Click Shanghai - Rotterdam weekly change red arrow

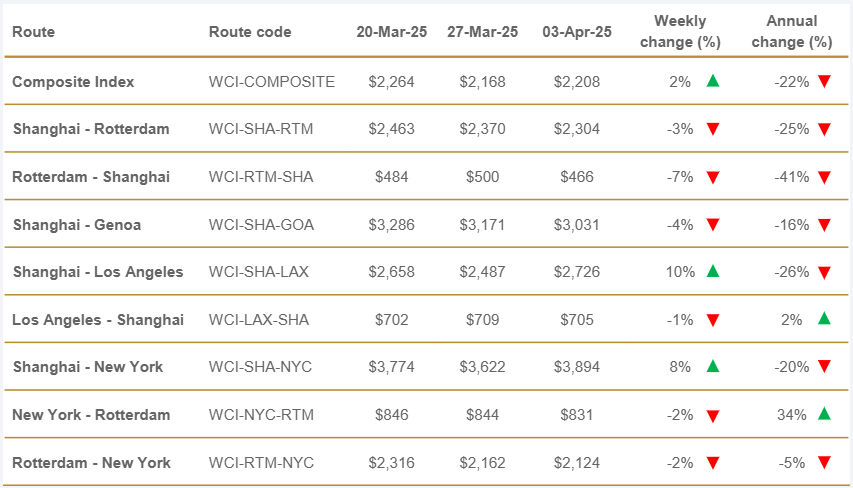[x=712, y=129]
